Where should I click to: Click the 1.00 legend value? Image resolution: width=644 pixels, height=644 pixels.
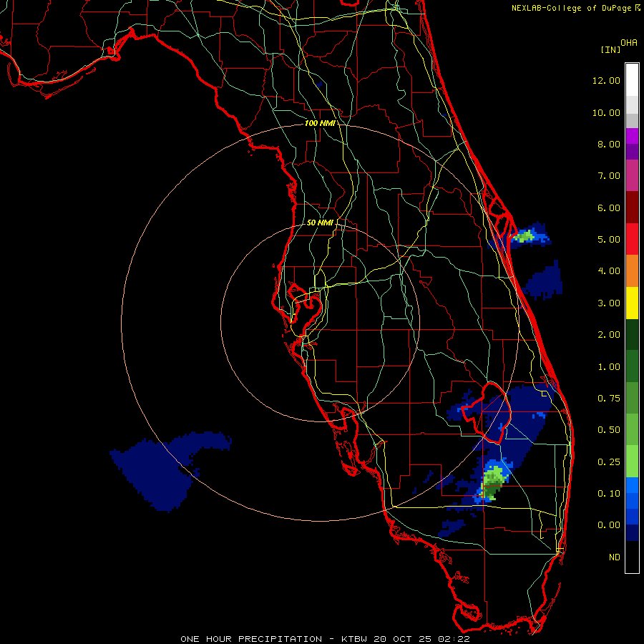click(x=609, y=367)
